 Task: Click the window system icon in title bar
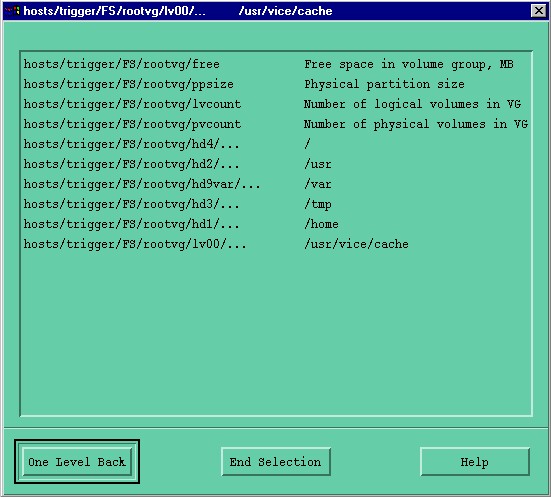point(13,11)
